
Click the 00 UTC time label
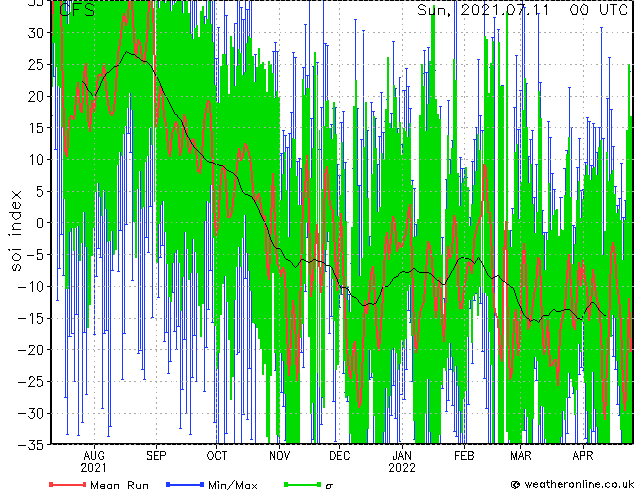(x=598, y=10)
